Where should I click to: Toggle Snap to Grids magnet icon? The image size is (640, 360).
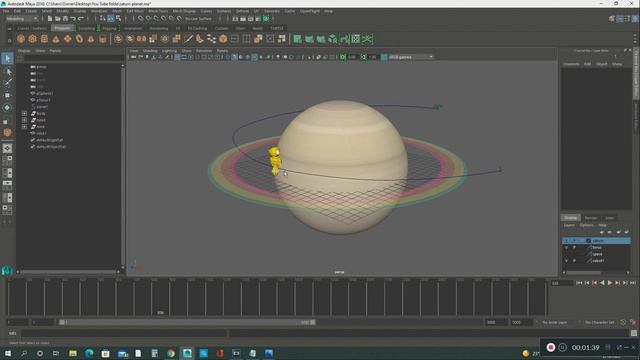[x=141, y=19]
